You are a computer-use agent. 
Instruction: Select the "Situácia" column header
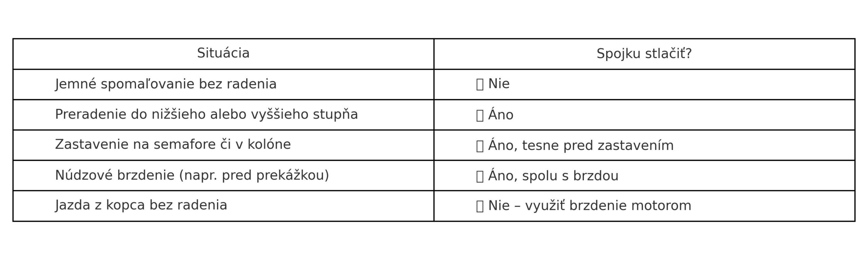click(223, 53)
